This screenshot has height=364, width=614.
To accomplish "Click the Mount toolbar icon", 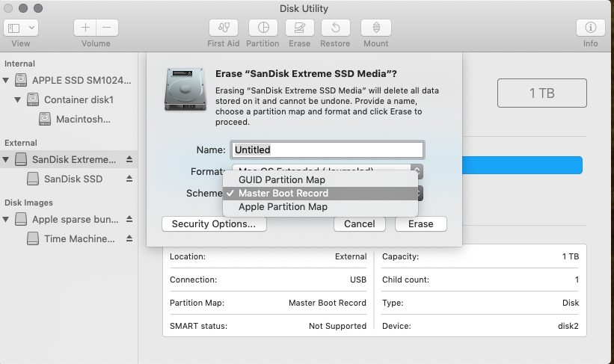I will click(x=376, y=28).
